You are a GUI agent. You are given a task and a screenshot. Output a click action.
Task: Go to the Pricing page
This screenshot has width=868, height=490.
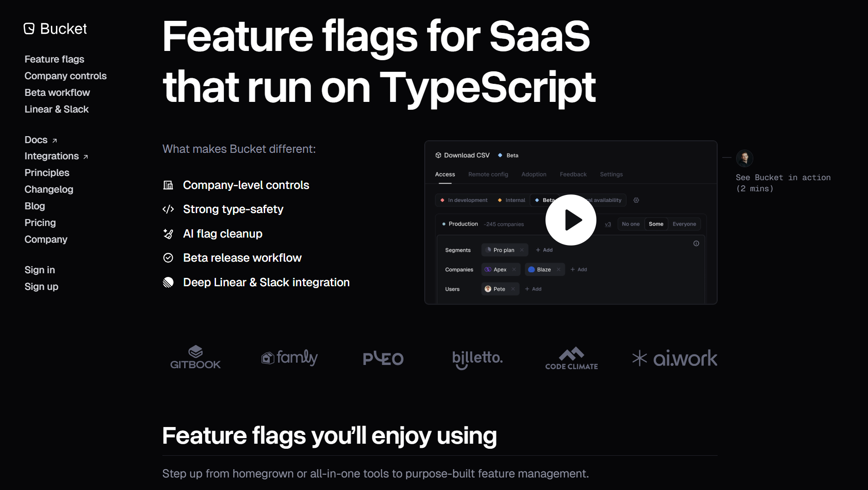coord(40,223)
